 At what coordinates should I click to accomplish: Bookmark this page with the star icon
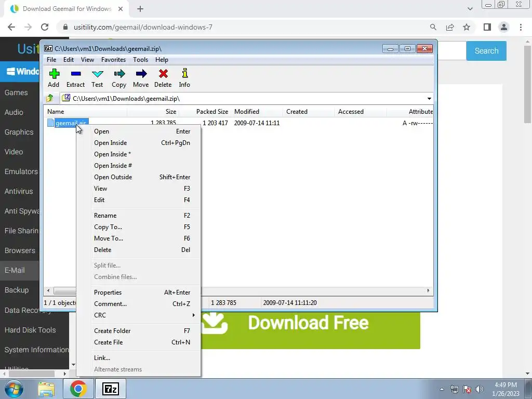point(467,27)
